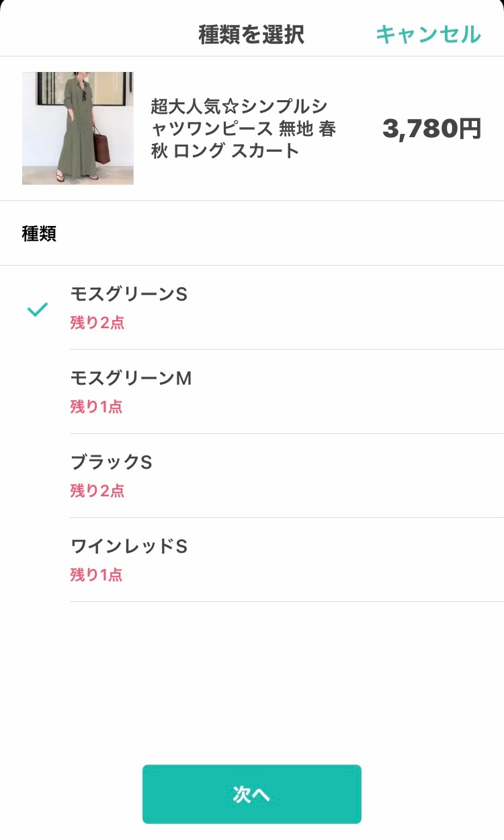Tap the 残り1点 stock text under ワインレッドS
The height and width of the screenshot is (840, 504).
[x=96, y=576]
